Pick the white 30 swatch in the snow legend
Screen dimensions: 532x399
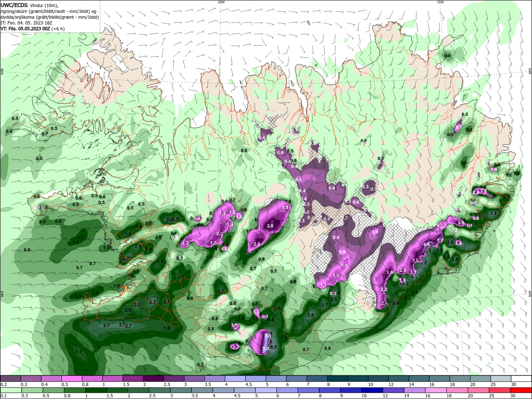[521, 378]
